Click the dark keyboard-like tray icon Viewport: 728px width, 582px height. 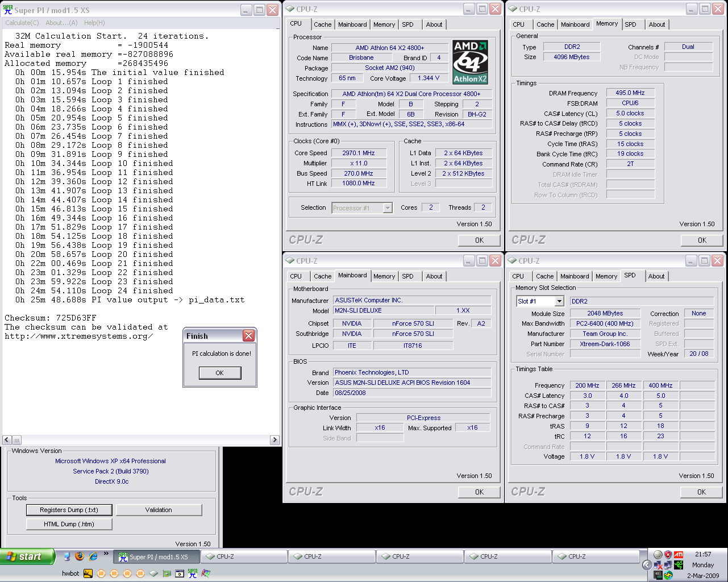pyautogui.click(x=658, y=575)
